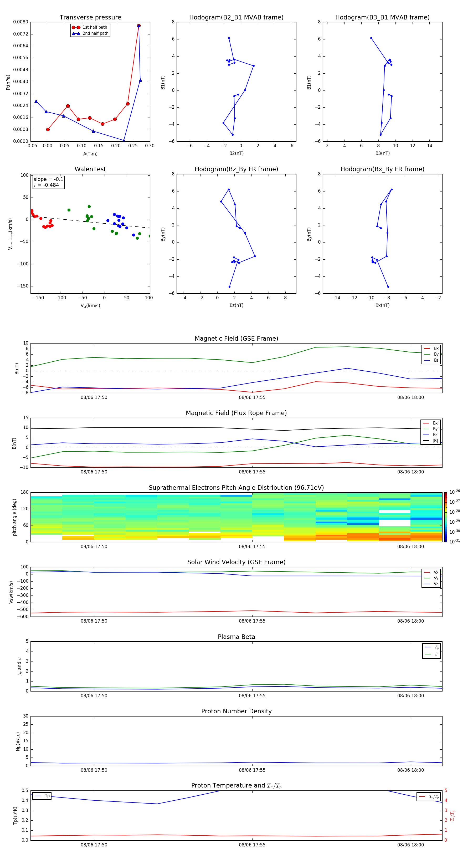
Task: Click the Bx' legend entry in Flux Rope plot
Action: 431,423
